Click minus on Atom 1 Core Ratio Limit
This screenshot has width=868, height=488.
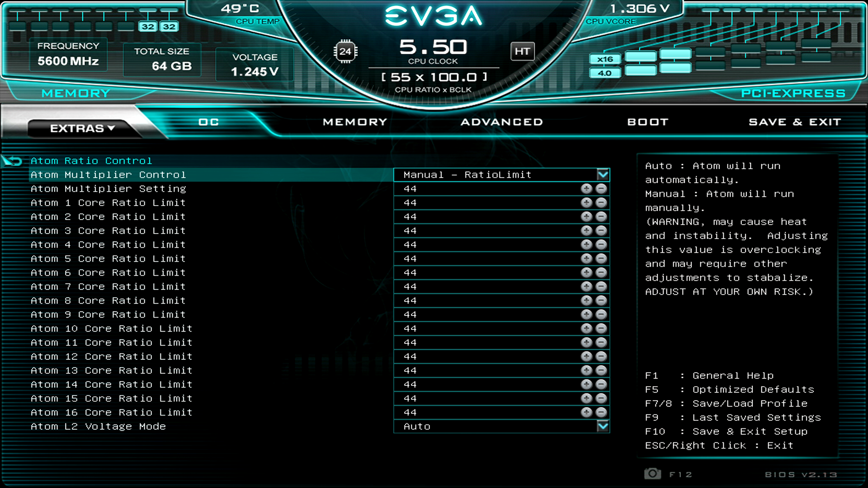601,203
